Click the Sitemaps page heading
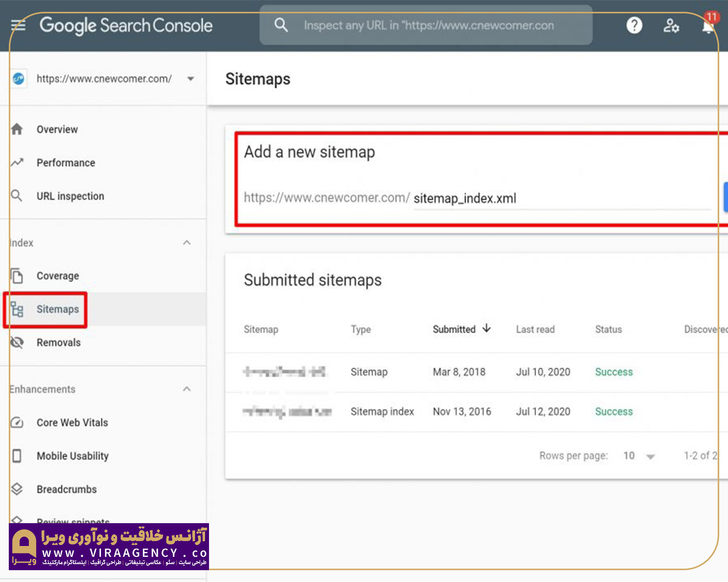 [258, 79]
